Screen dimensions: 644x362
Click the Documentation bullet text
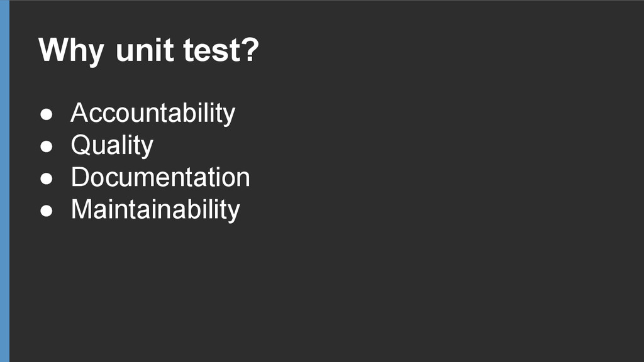click(160, 177)
